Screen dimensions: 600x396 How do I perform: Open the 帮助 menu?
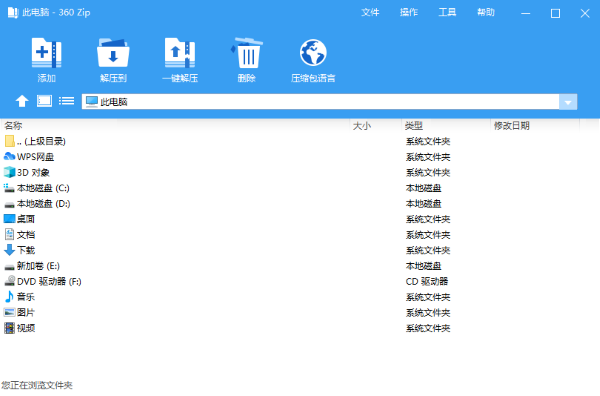point(486,13)
